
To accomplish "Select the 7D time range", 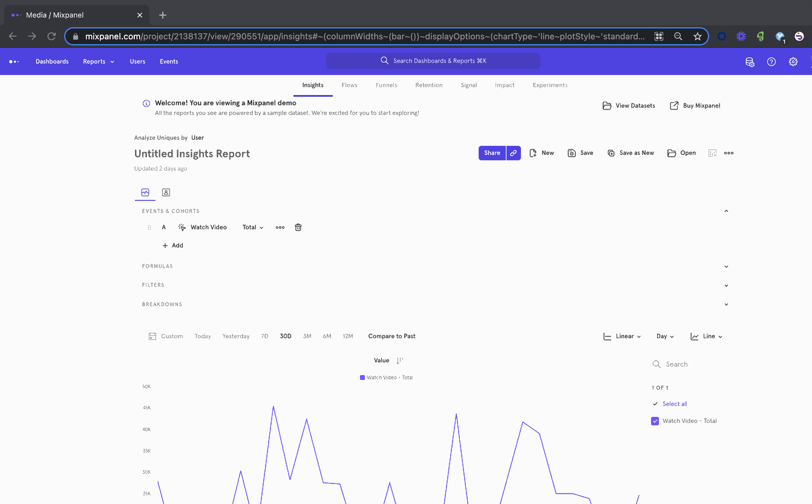I will tap(264, 336).
